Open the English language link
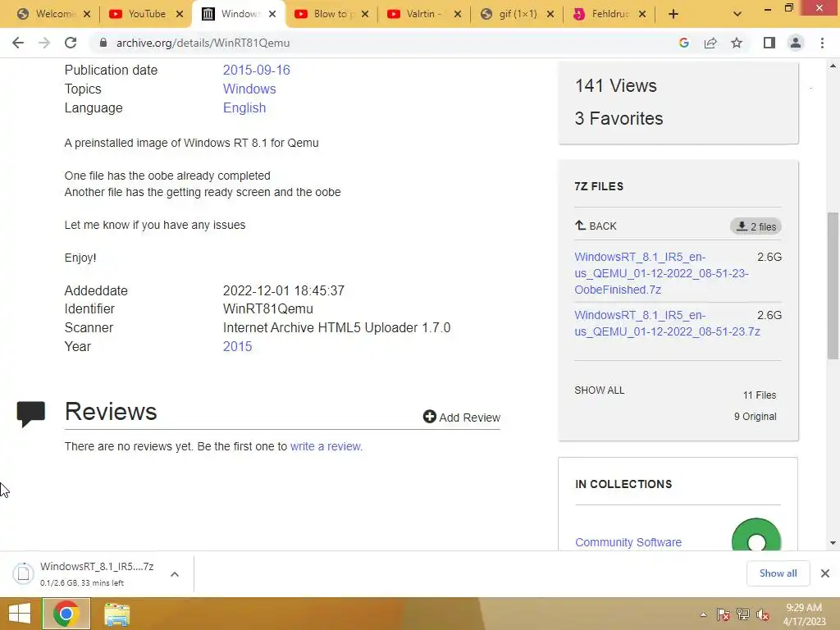The height and width of the screenshot is (630, 840). click(244, 107)
